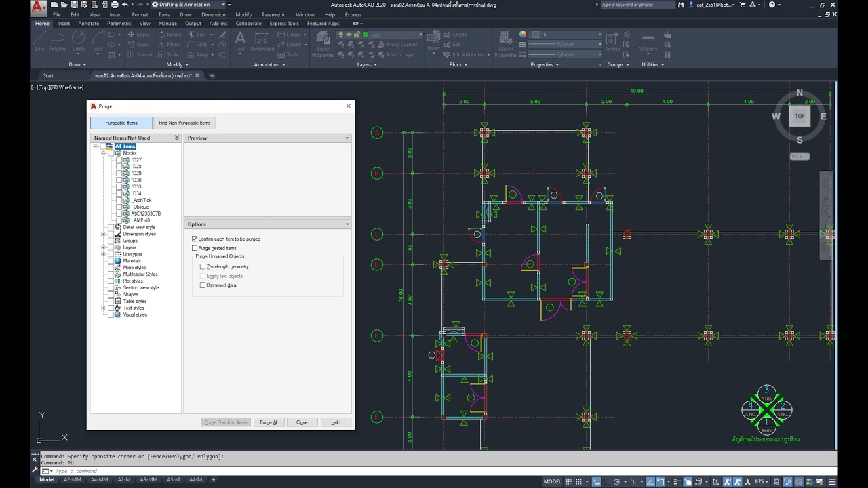Open the new drawing tab plus button
This screenshot has width=868, height=488.
[x=212, y=75]
